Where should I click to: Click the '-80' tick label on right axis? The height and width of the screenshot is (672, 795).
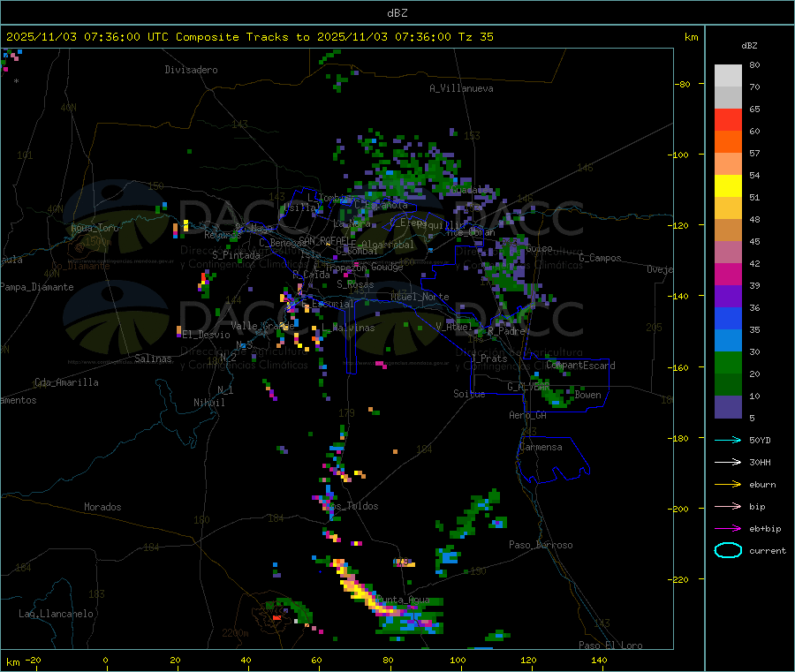(681, 84)
